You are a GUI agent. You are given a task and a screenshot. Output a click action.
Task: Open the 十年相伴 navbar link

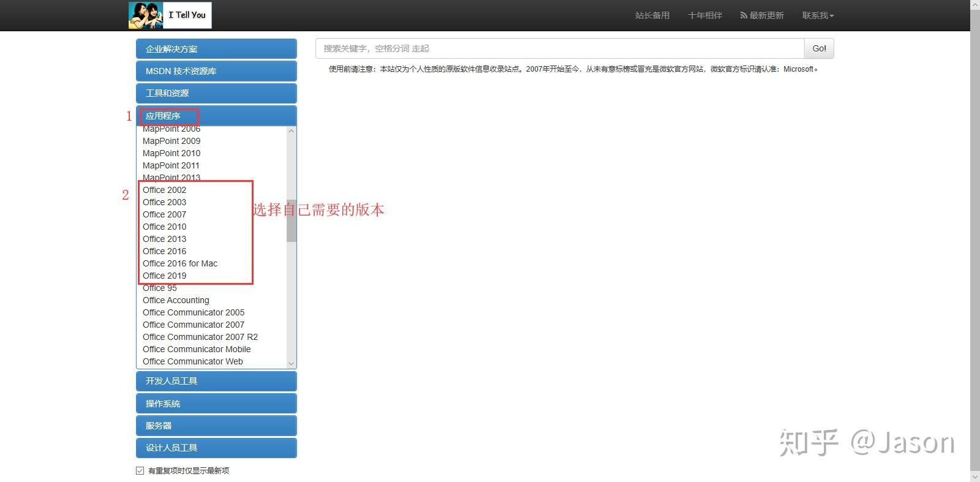click(x=705, y=15)
